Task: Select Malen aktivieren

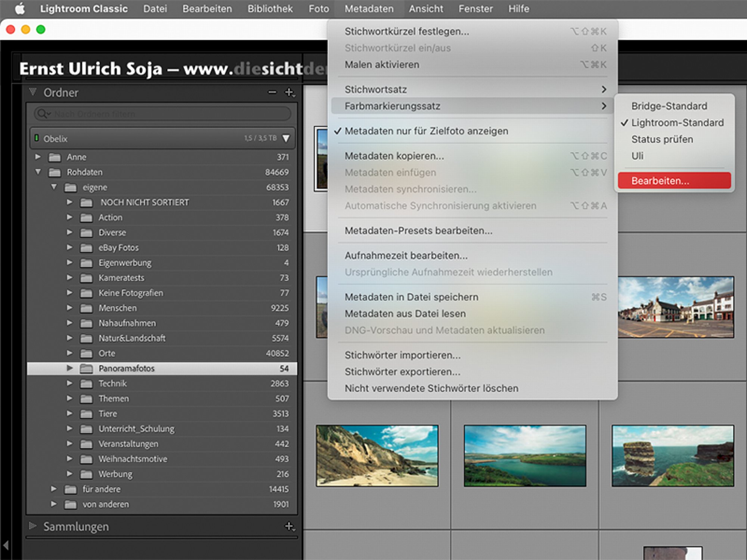Action: click(x=472, y=65)
